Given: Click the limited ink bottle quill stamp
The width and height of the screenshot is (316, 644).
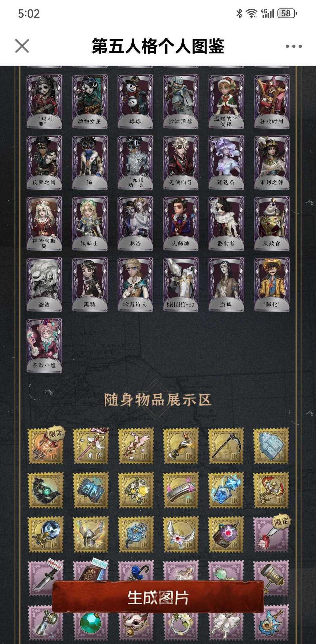Looking at the screenshot, I should 271,534.
